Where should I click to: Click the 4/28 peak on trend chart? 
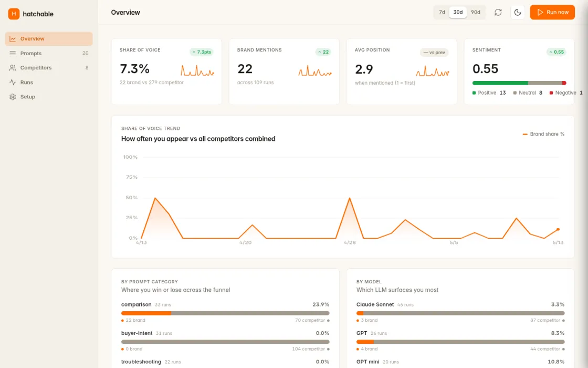[350, 198]
